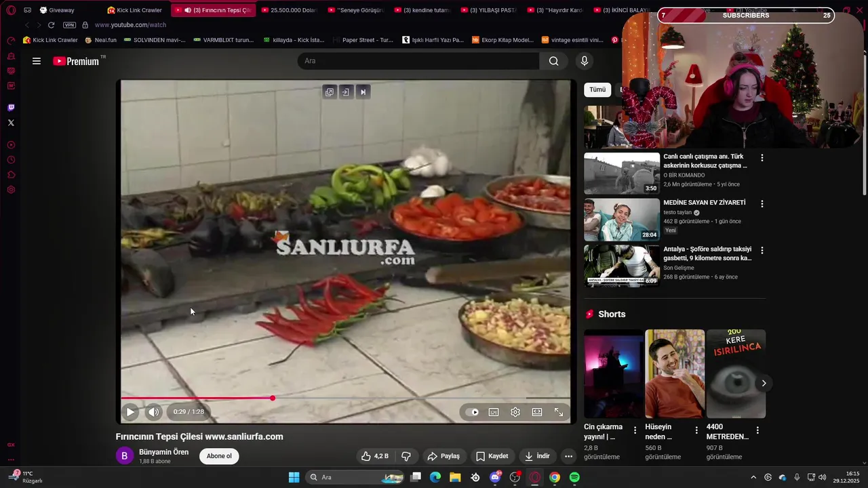
Task: Open X (Twitter) panel in sidebar
Action: point(11,123)
